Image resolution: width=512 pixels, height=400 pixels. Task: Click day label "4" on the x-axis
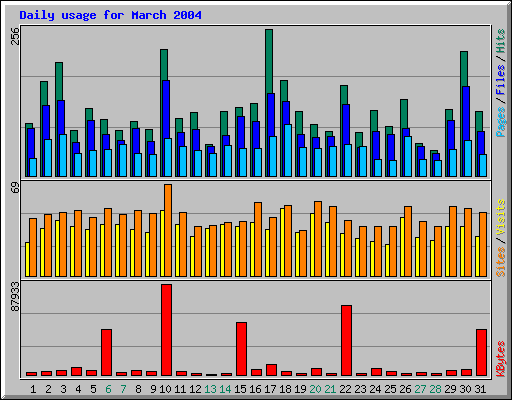point(78,389)
